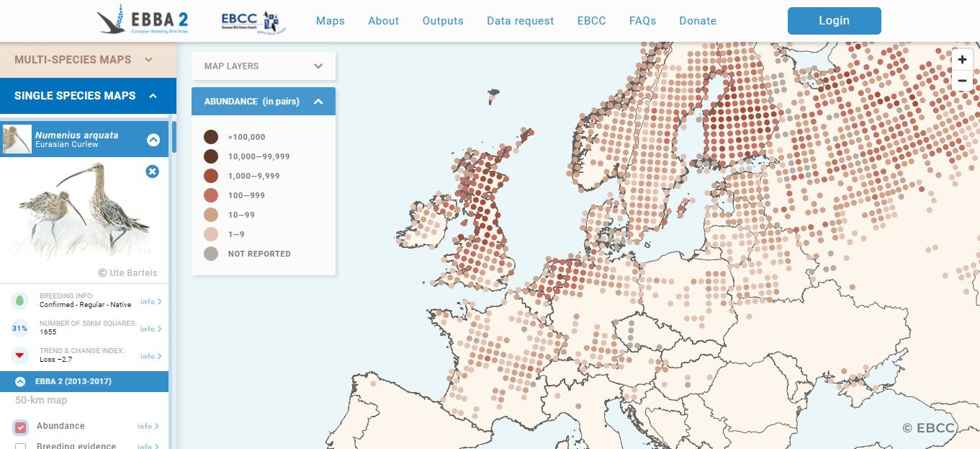Click the © Ute Bartels credit text
Viewport: 980px width, 449px height.
(x=127, y=273)
